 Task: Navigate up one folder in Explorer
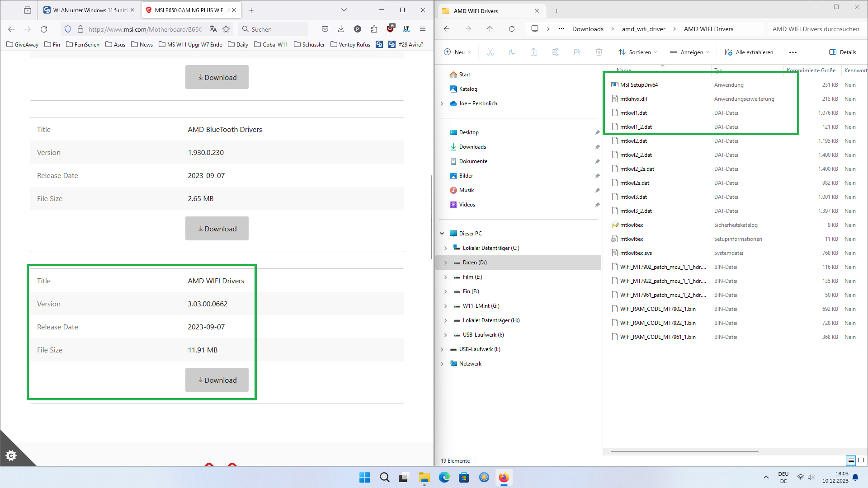pos(490,29)
